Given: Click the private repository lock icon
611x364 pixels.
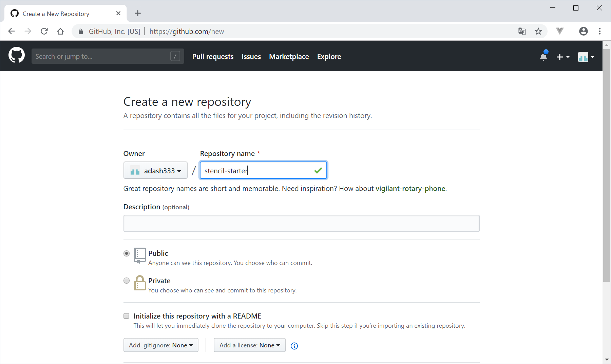Looking at the screenshot, I should tap(139, 283).
